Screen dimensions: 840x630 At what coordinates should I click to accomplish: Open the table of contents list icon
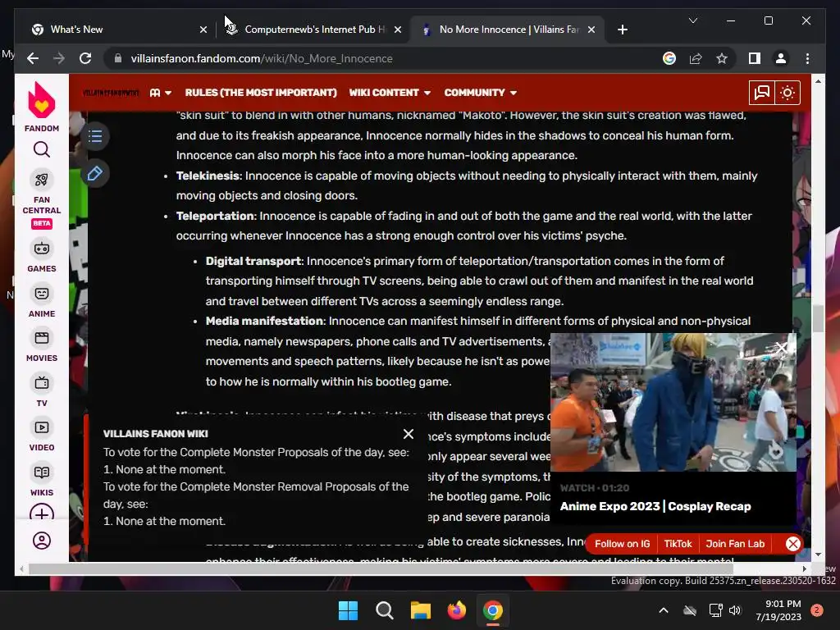95,137
